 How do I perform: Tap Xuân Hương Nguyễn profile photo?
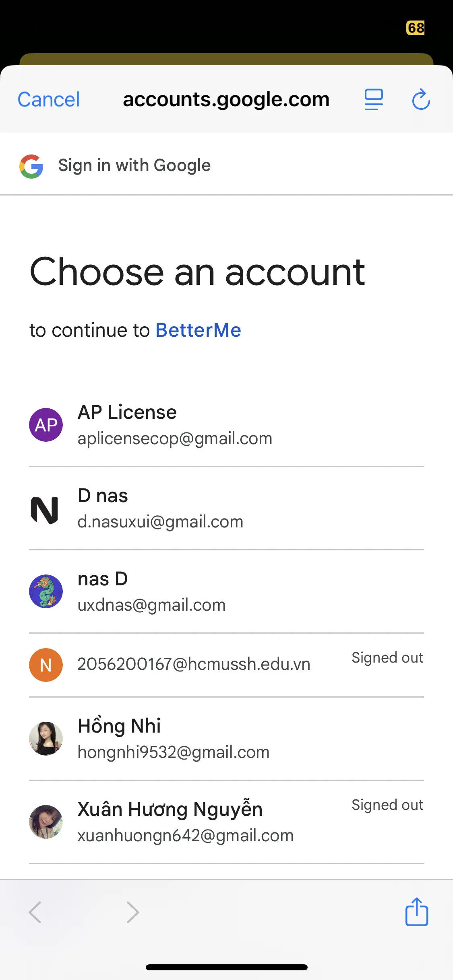[46, 821]
